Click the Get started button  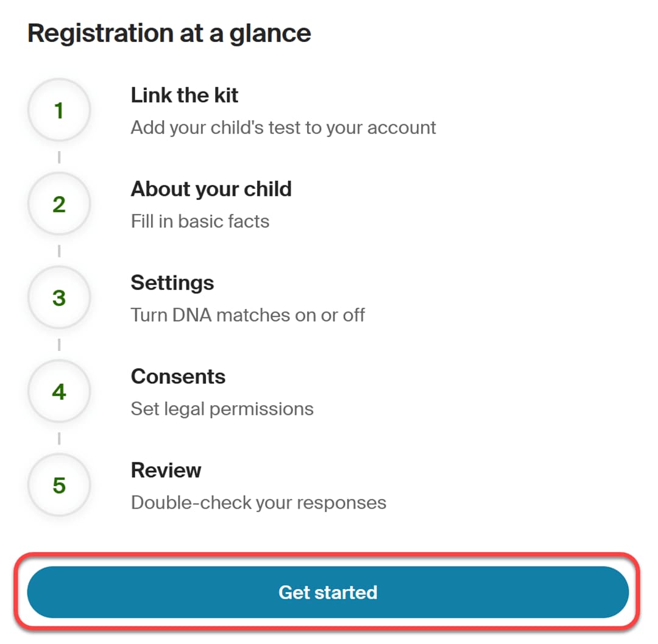328,592
